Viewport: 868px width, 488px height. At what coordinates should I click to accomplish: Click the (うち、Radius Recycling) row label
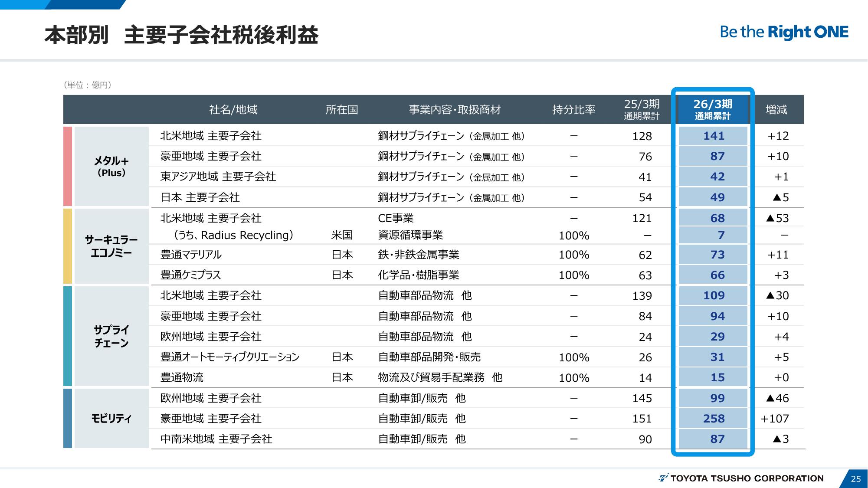233,235
